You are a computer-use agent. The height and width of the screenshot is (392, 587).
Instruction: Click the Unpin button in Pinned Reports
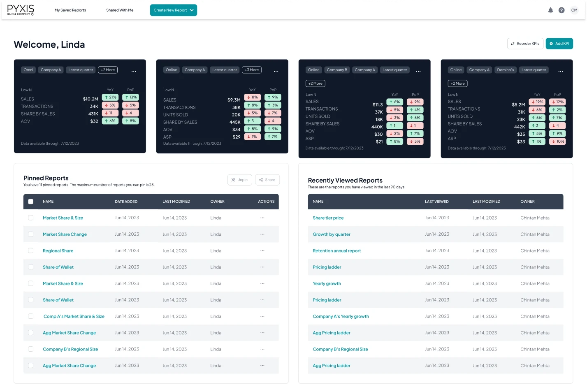239,179
